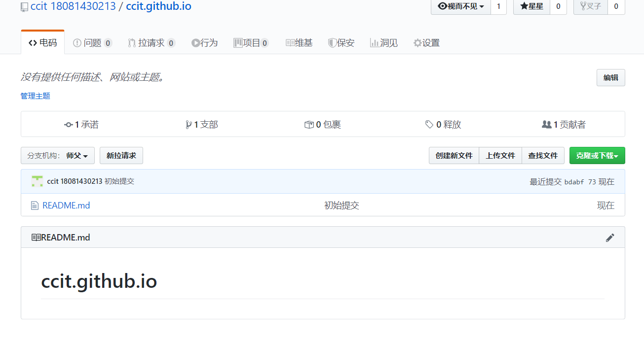Click the file icon beside README.md
The width and height of the screenshot is (644, 343).
coord(35,205)
